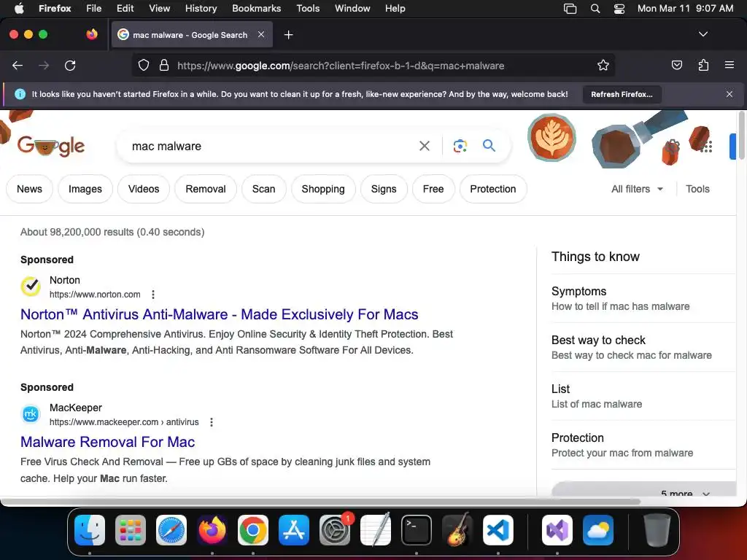Open the History menu
This screenshot has width=747, height=560.
pos(201,9)
